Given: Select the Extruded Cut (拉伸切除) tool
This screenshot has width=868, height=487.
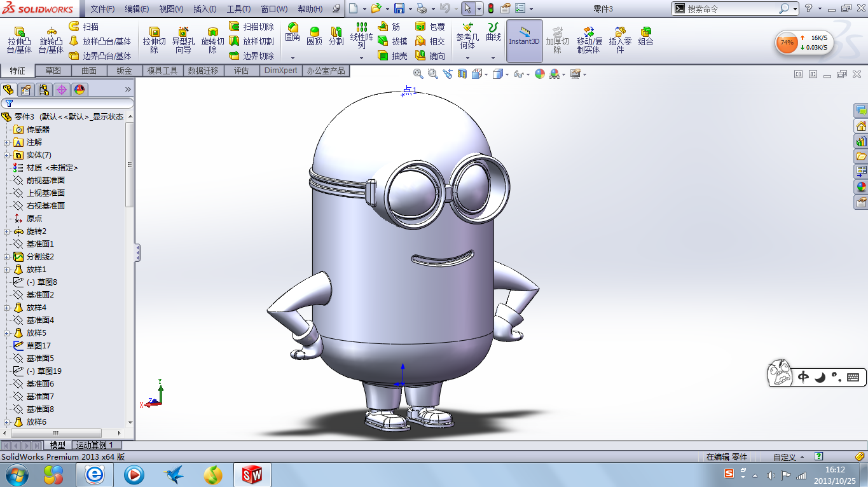Looking at the screenshot, I should tap(154, 40).
